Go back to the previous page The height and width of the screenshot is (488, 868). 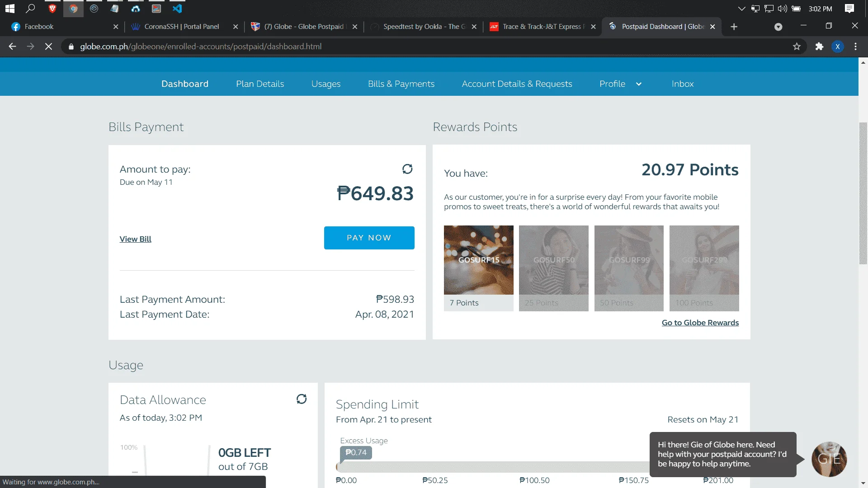12,47
